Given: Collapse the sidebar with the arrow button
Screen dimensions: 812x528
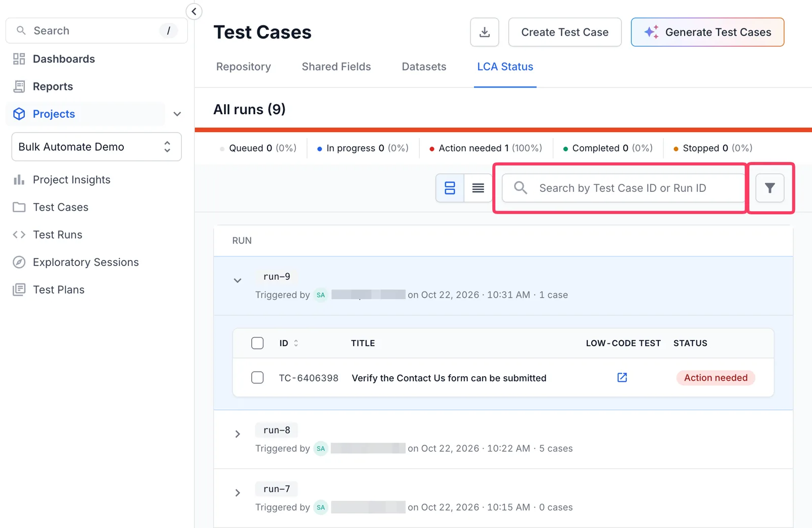Looking at the screenshot, I should point(194,11).
